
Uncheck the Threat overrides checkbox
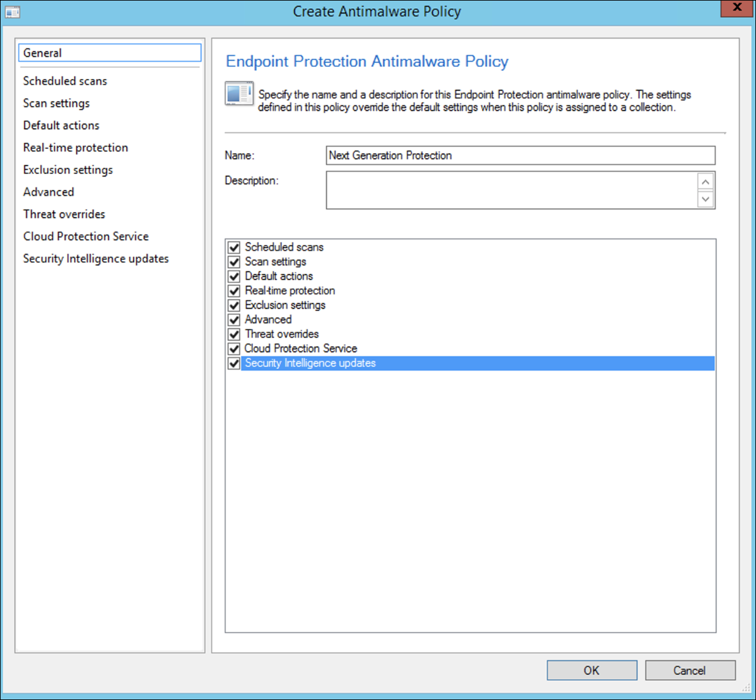coord(234,334)
